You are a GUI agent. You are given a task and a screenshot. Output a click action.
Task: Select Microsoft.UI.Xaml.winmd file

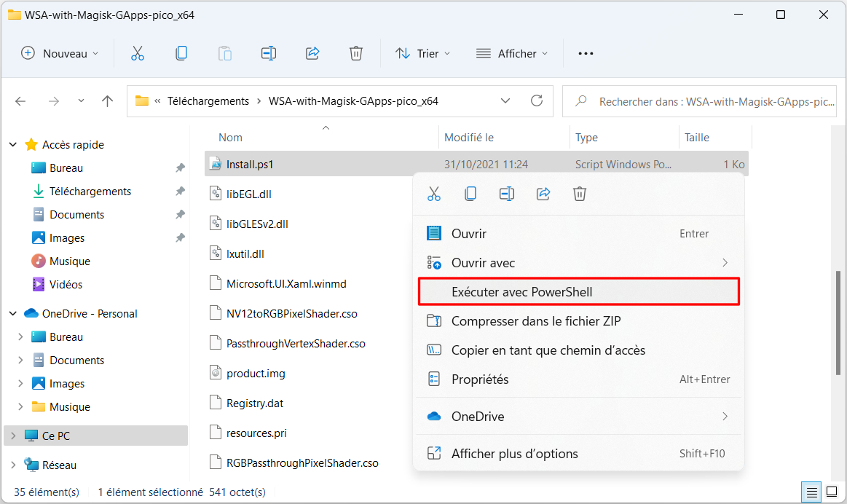[x=286, y=283]
